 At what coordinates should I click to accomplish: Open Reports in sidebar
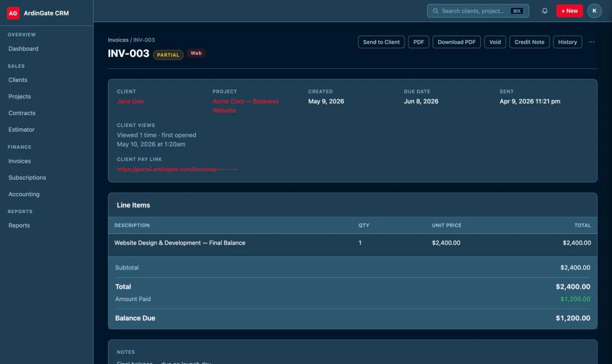19,225
